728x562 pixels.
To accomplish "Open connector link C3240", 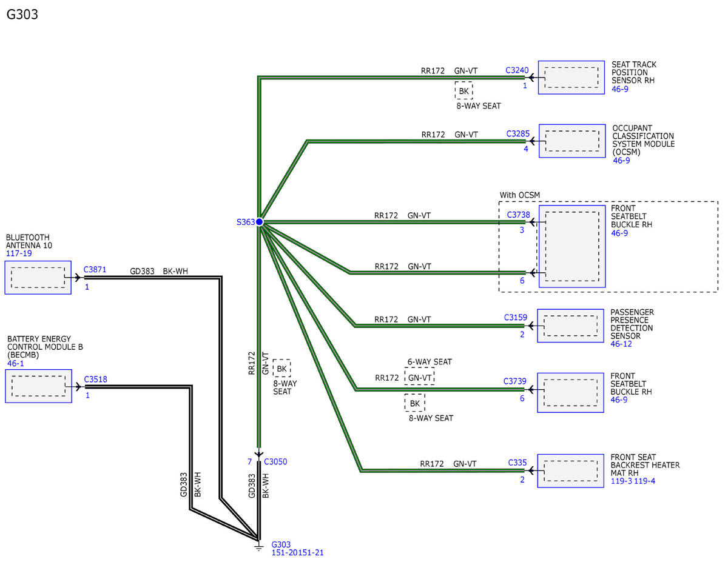I will [x=516, y=70].
